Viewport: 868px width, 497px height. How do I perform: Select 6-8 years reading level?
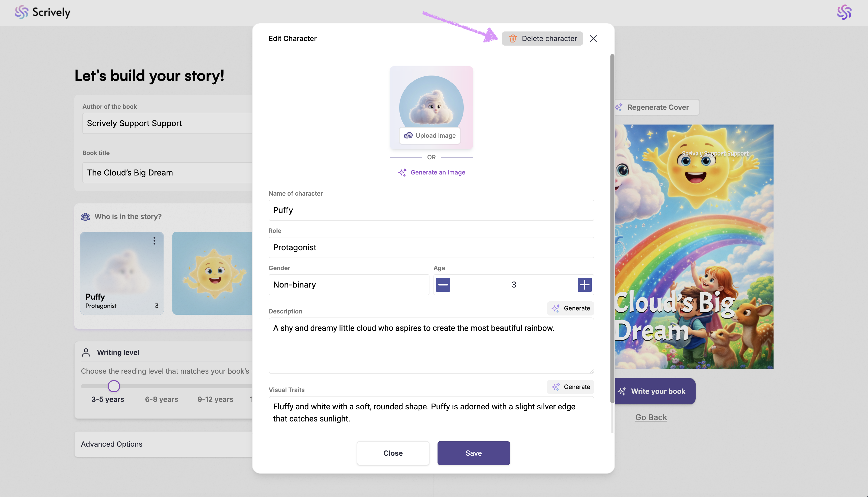(x=161, y=399)
